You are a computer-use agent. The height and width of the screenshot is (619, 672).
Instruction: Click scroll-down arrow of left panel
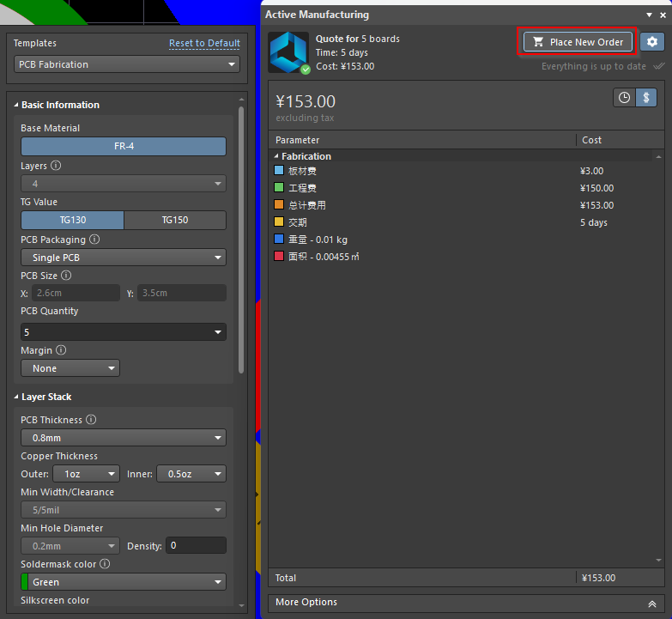point(241,606)
